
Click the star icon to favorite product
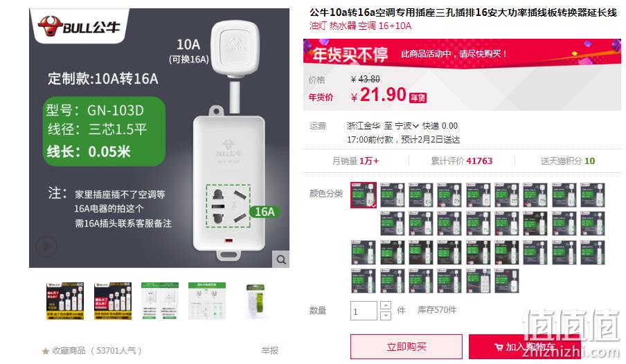46,352
